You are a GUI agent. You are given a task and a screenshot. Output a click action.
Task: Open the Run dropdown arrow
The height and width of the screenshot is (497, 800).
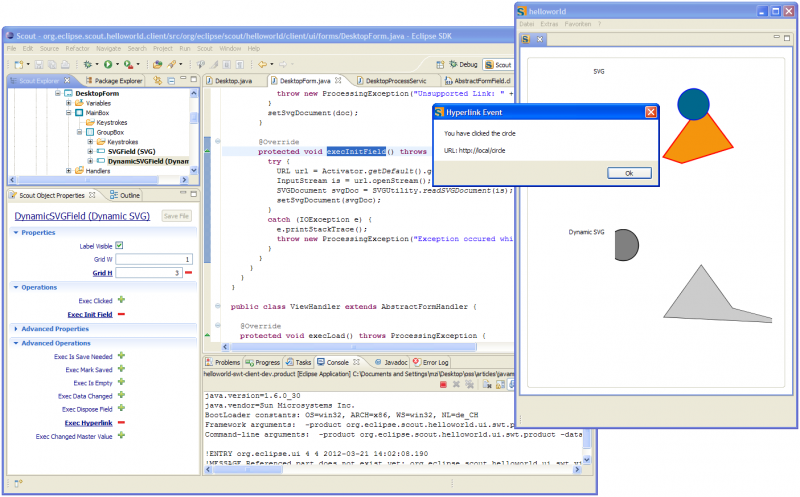[x=117, y=64]
